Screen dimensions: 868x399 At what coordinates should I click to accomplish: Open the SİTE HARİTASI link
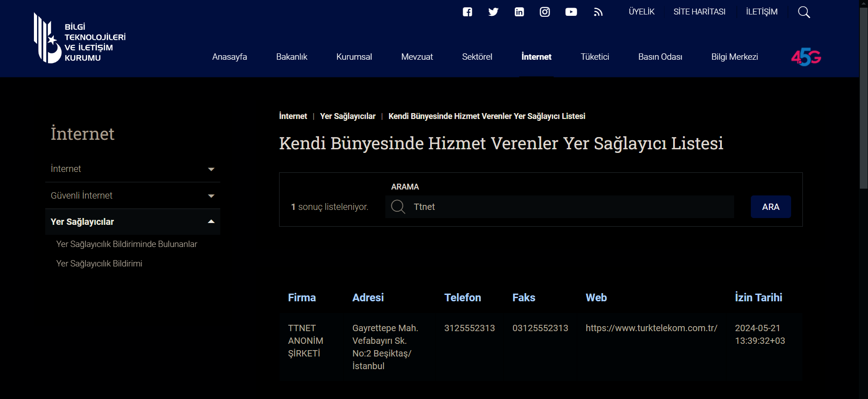tap(699, 12)
